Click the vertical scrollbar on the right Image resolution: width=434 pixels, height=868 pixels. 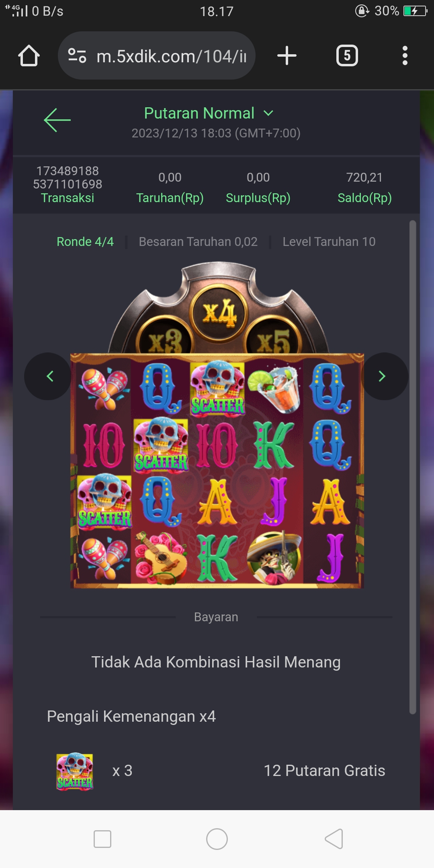point(413,467)
